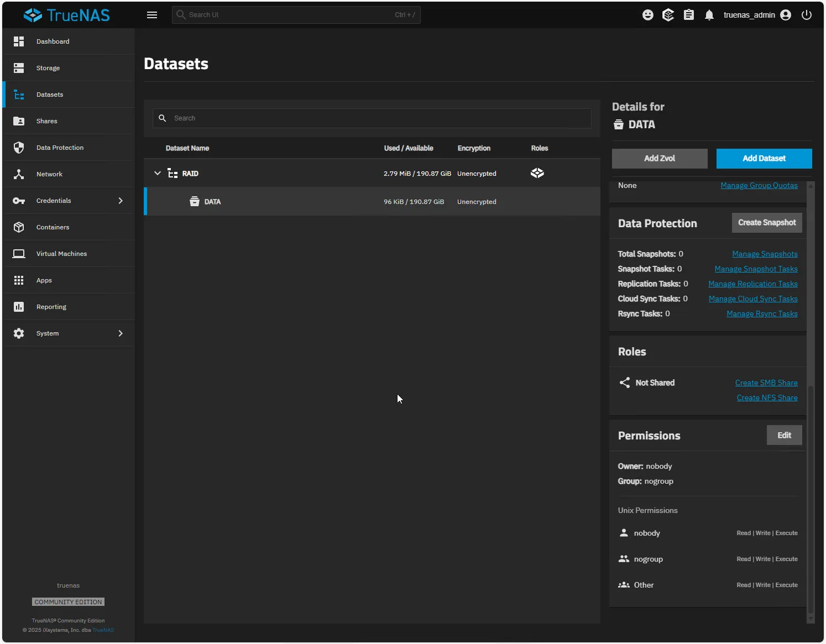
Task: Select the DATA dataset row
Action: (372, 202)
